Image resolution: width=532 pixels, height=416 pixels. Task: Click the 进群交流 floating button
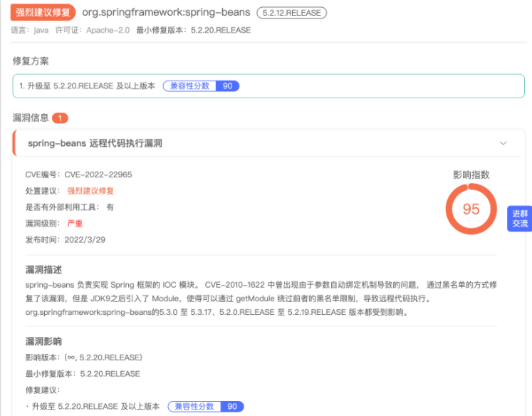[520, 219]
